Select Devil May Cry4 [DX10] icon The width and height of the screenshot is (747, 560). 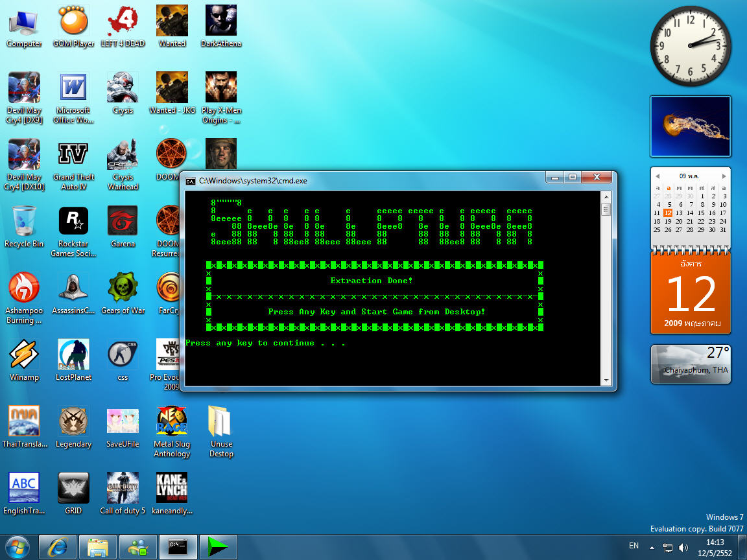[24, 165]
